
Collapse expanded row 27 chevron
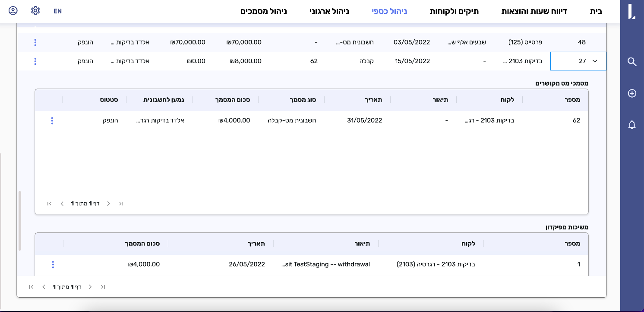[x=595, y=61]
